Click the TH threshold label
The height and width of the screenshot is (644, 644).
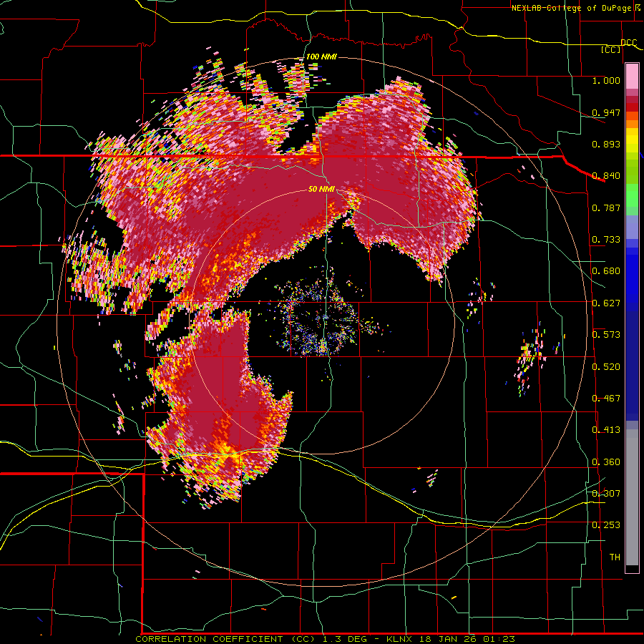(x=615, y=557)
